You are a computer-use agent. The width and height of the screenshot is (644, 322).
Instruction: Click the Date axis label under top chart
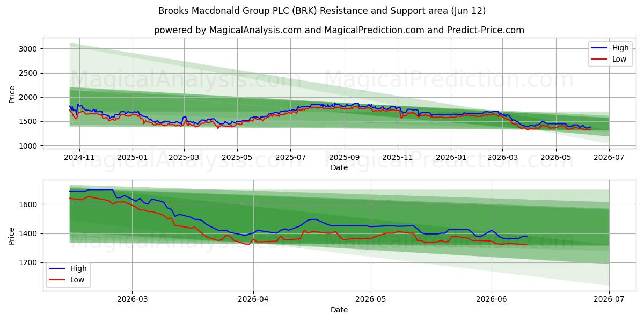tap(339, 167)
